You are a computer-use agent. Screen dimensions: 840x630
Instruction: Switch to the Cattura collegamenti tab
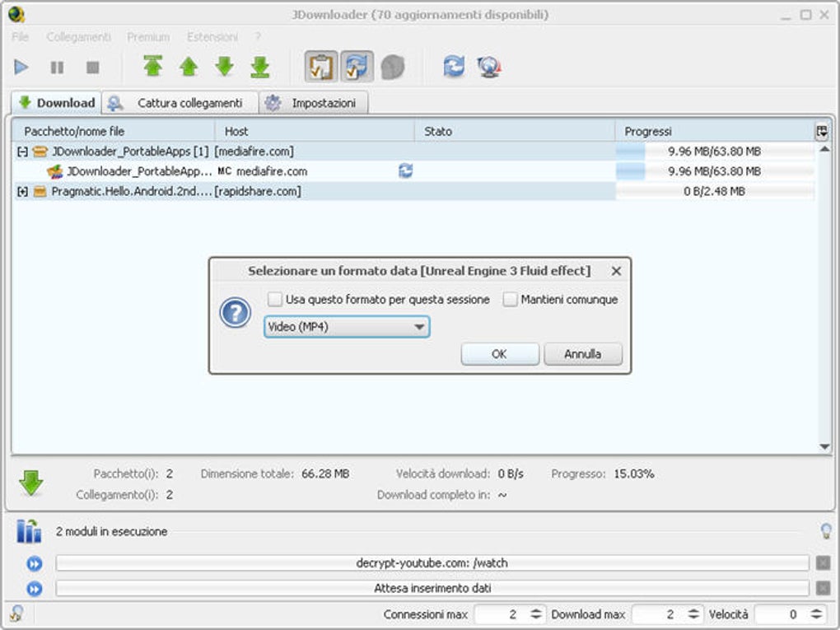point(180,103)
